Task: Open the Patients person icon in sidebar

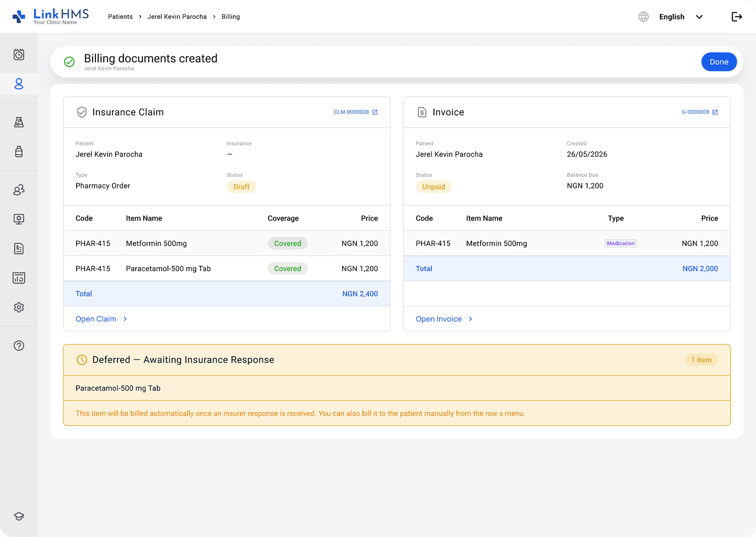Action: pos(19,84)
